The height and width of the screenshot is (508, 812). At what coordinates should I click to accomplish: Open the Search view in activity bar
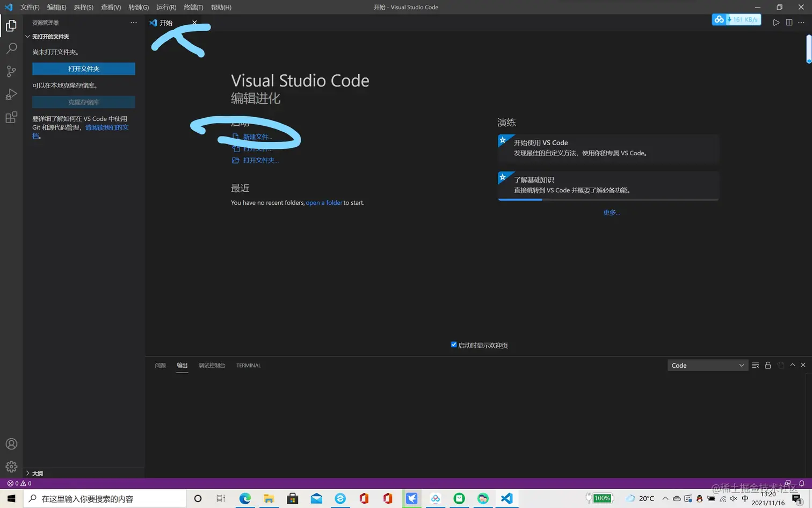click(11, 48)
